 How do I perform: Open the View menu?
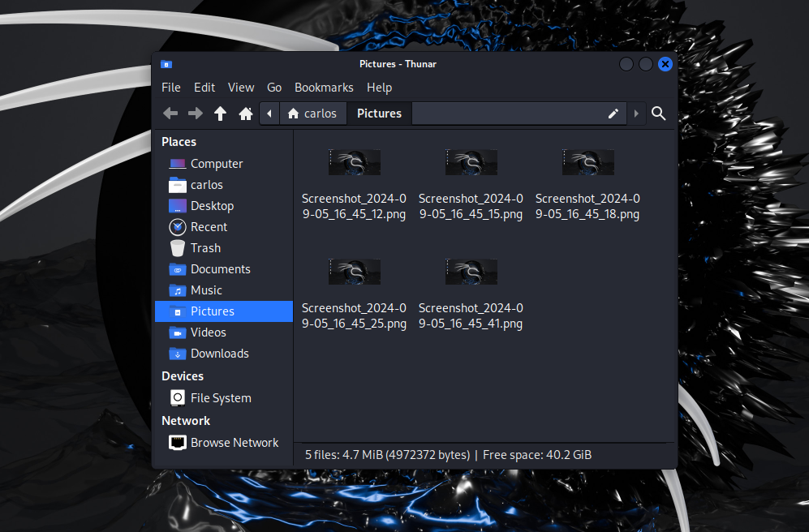(x=241, y=88)
